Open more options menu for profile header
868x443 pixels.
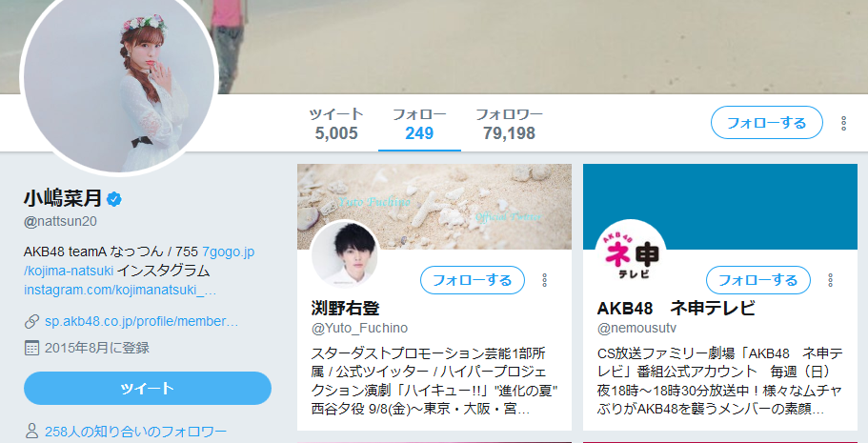click(843, 123)
